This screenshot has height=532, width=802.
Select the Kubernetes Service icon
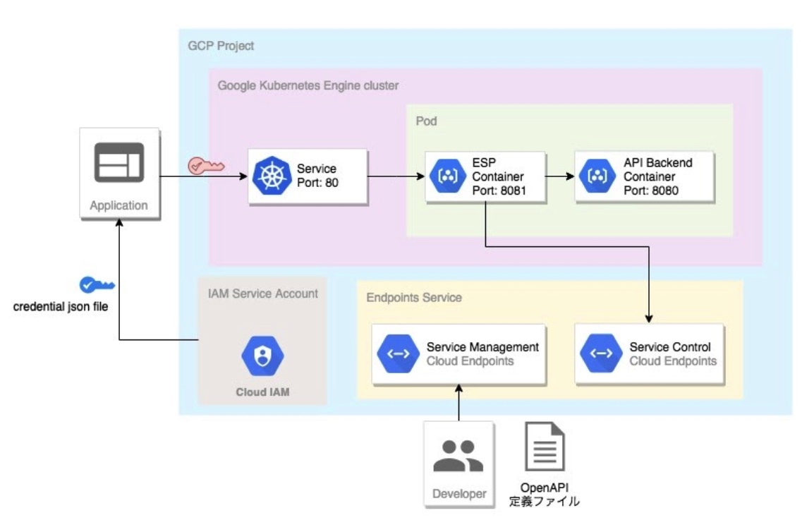[x=272, y=176]
